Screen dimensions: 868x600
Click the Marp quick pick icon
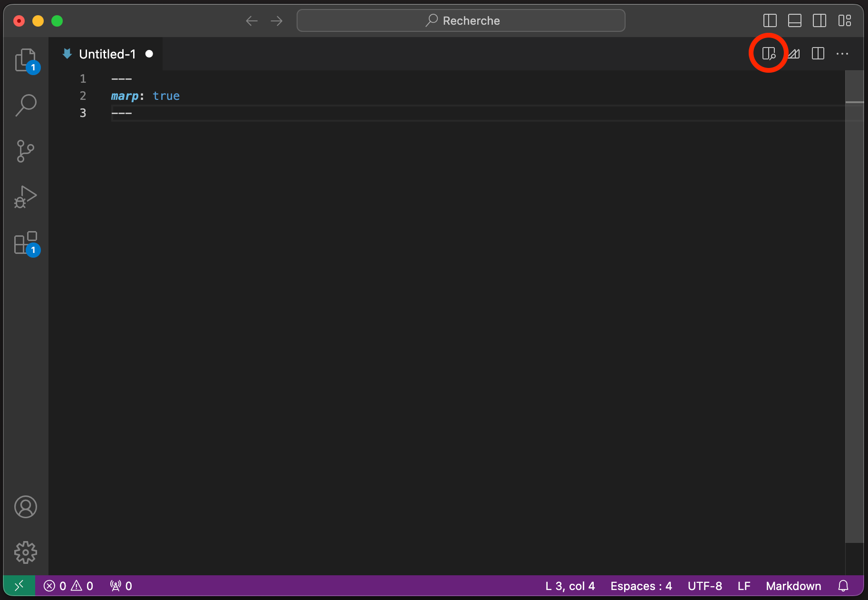point(793,54)
